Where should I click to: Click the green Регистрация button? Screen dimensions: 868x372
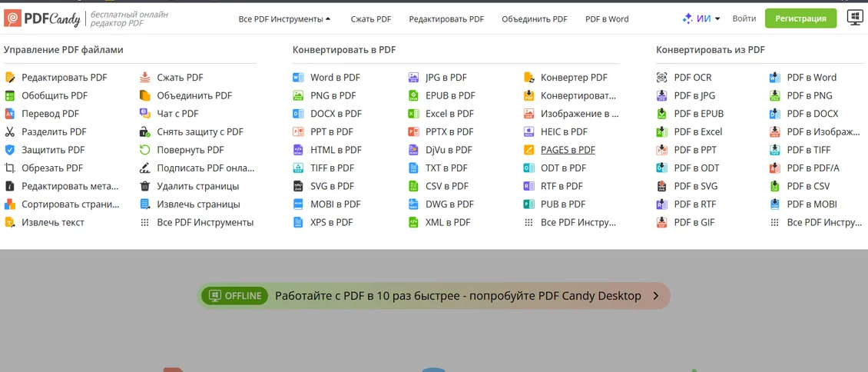[800, 18]
